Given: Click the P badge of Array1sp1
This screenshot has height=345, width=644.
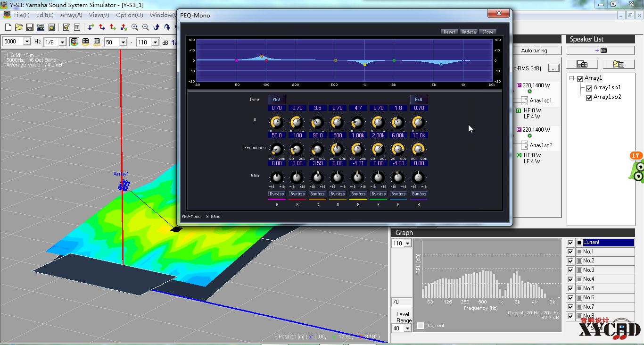Looking at the screenshot, I should [519, 85].
